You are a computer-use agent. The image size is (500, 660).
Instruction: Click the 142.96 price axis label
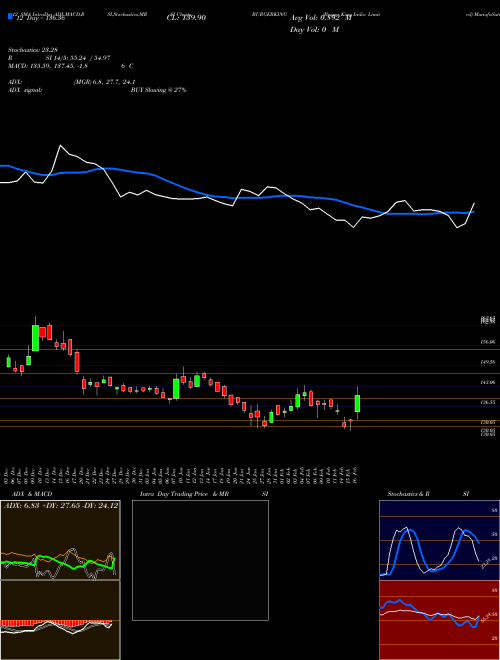click(x=487, y=383)
